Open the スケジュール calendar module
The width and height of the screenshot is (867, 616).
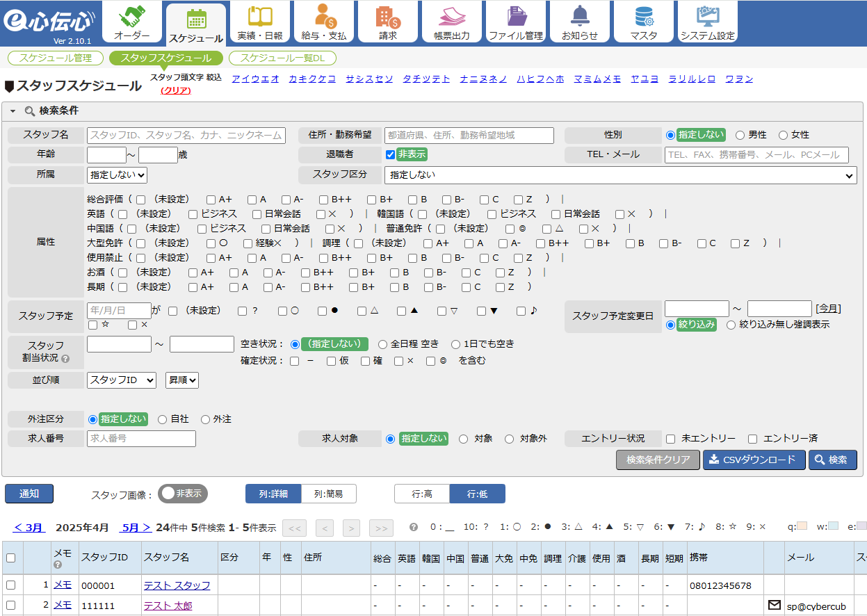pyautogui.click(x=196, y=24)
